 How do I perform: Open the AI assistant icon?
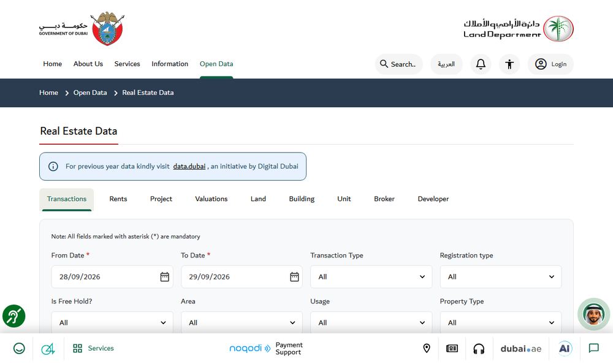[564, 348]
